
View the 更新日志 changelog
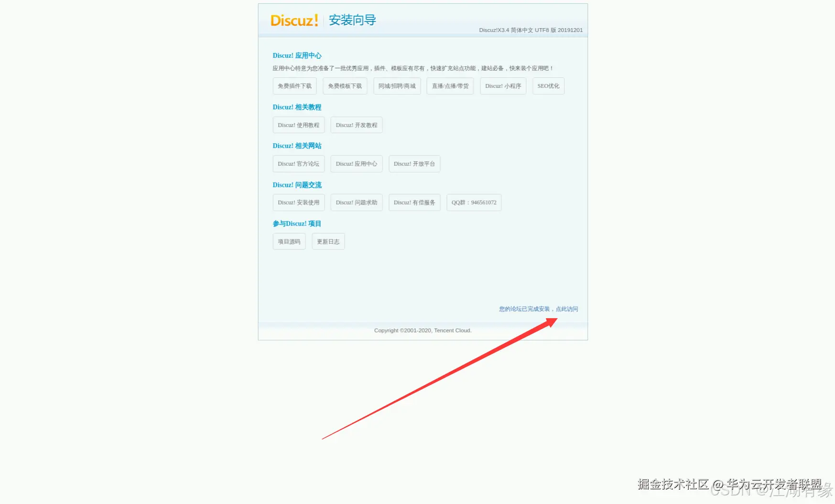click(x=328, y=242)
